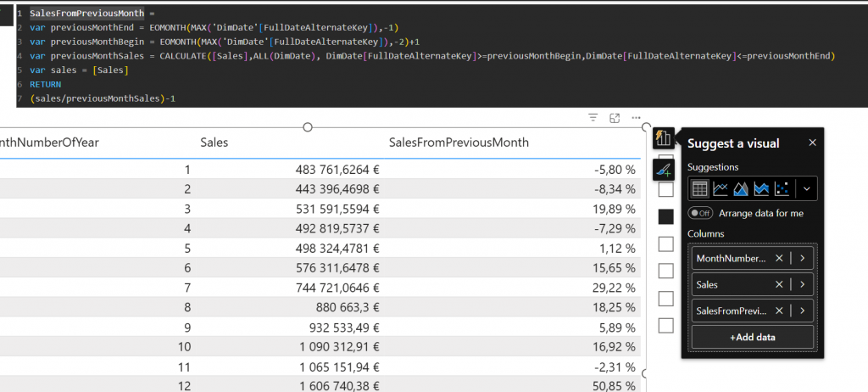
Task: Close the Suggest a visual panel
Action: pos(812,143)
